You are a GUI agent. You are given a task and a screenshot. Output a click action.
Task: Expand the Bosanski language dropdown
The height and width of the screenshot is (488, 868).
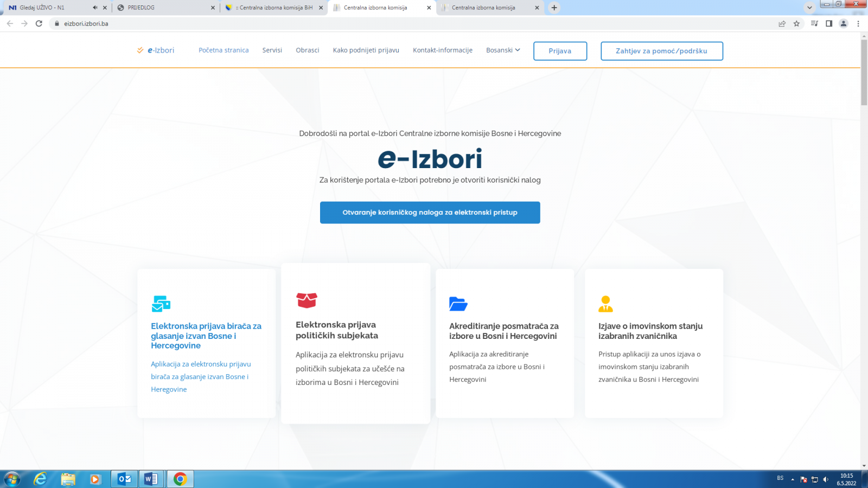coord(503,50)
